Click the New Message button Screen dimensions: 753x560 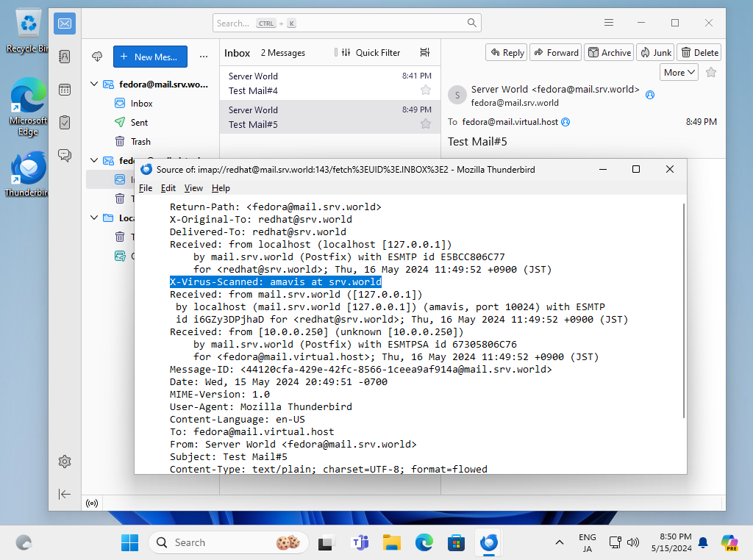click(x=150, y=57)
